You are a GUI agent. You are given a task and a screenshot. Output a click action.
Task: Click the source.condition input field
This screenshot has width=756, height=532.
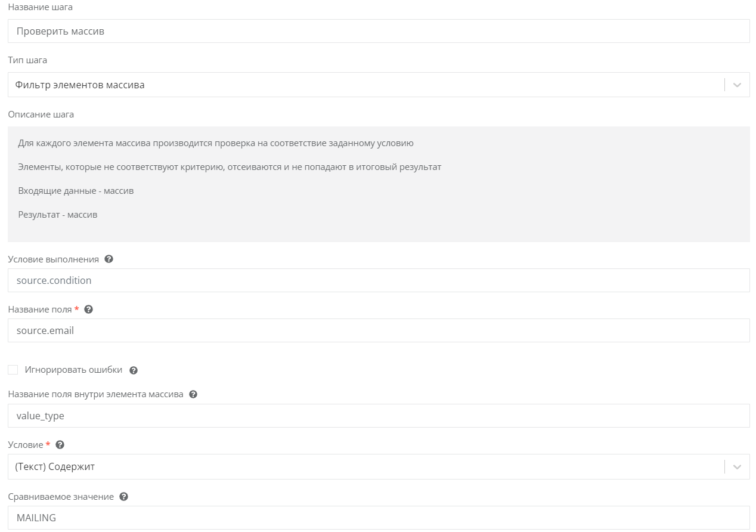(378, 280)
